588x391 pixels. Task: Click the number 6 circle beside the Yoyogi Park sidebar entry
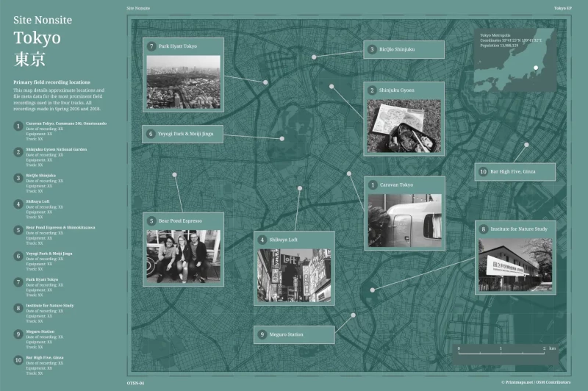[18, 256]
